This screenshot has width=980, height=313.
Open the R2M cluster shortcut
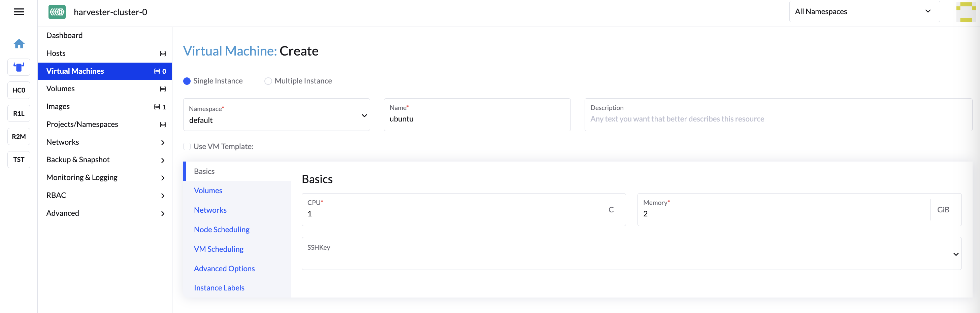click(x=19, y=137)
